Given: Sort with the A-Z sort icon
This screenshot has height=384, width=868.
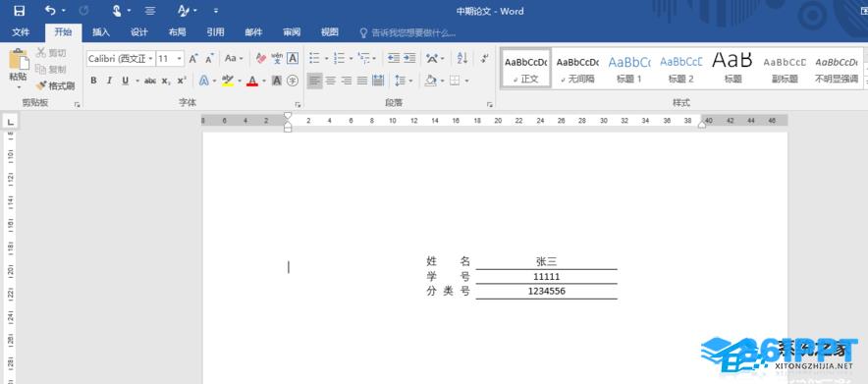Looking at the screenshot, I should point(462,58).
